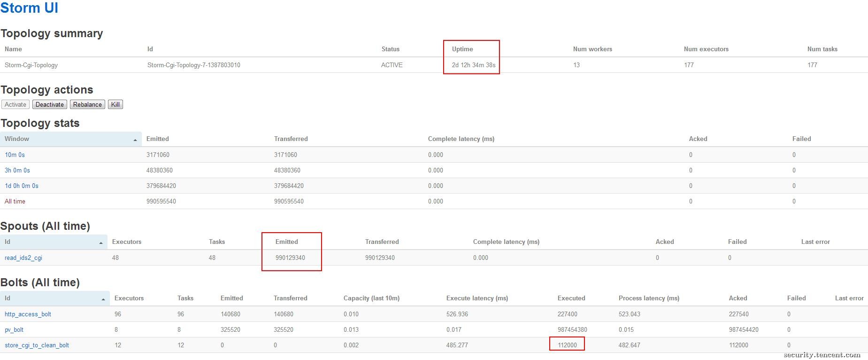Sort Bolts by Acked column

[738, 298]
